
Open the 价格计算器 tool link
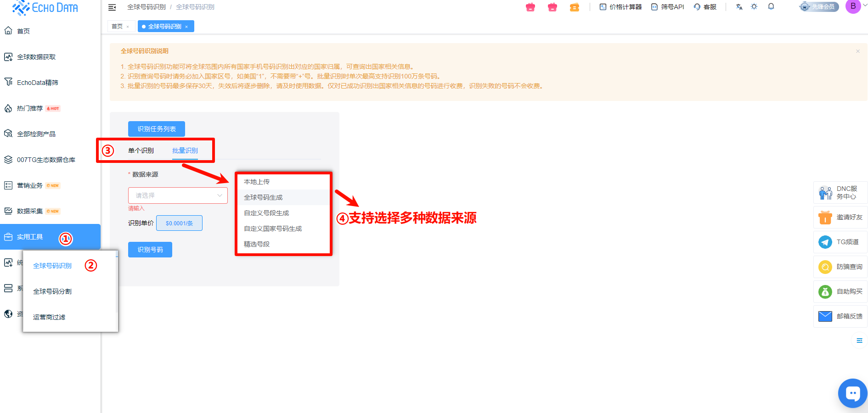coord(620,7)
